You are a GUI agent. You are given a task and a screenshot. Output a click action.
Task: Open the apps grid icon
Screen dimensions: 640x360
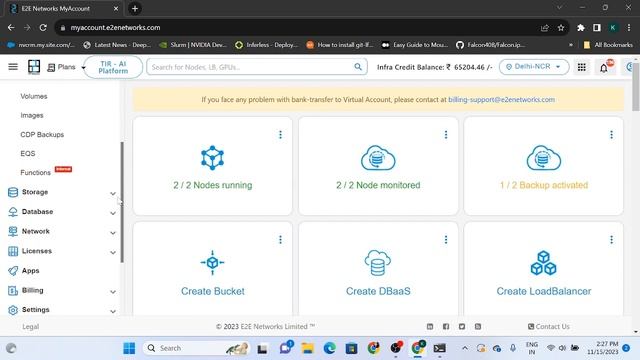582,67
